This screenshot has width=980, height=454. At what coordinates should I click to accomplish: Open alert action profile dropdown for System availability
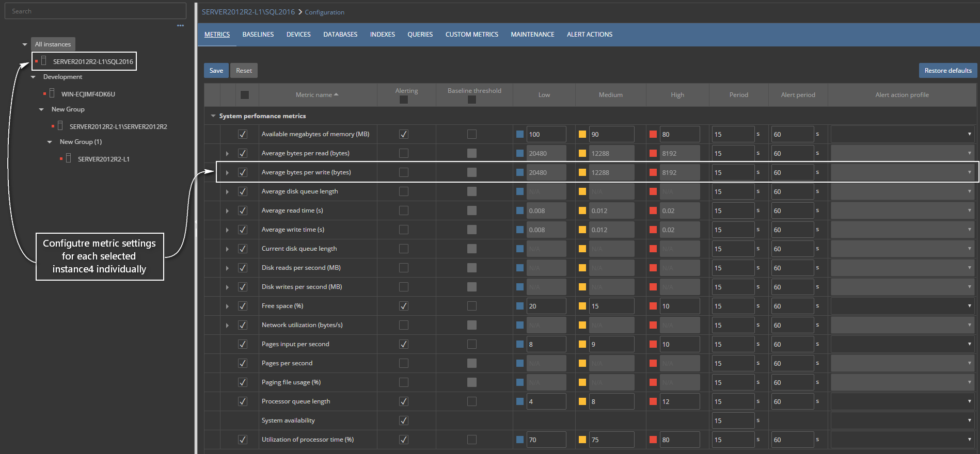coord(902,420)
